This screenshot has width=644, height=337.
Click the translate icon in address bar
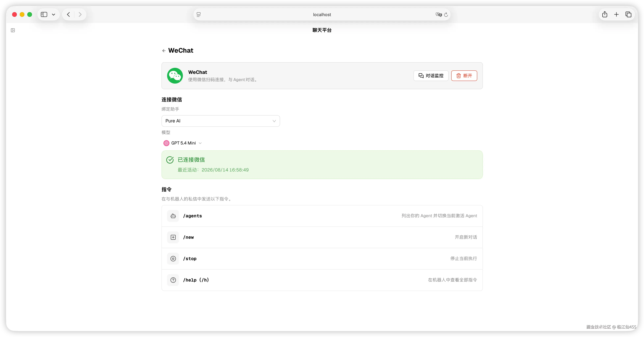[x=439, y=14]
